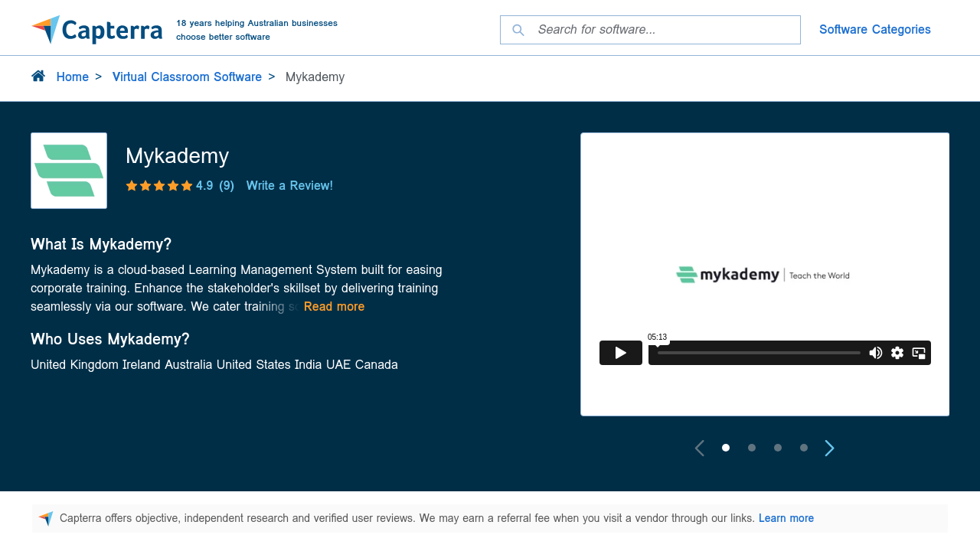This screenshot has width=980, height=551.
Task: Go to previous carousel slide
Action: click(x=699, y=448)
